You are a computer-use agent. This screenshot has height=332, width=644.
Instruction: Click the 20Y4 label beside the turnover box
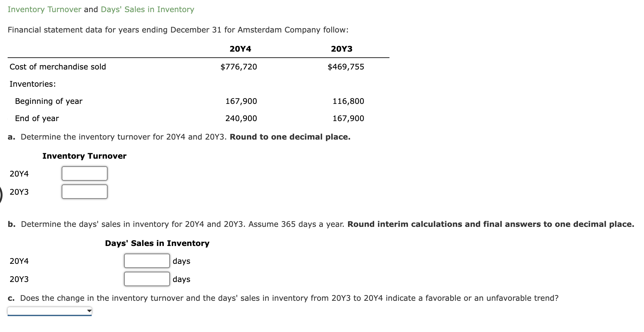[x=19, y=174]
